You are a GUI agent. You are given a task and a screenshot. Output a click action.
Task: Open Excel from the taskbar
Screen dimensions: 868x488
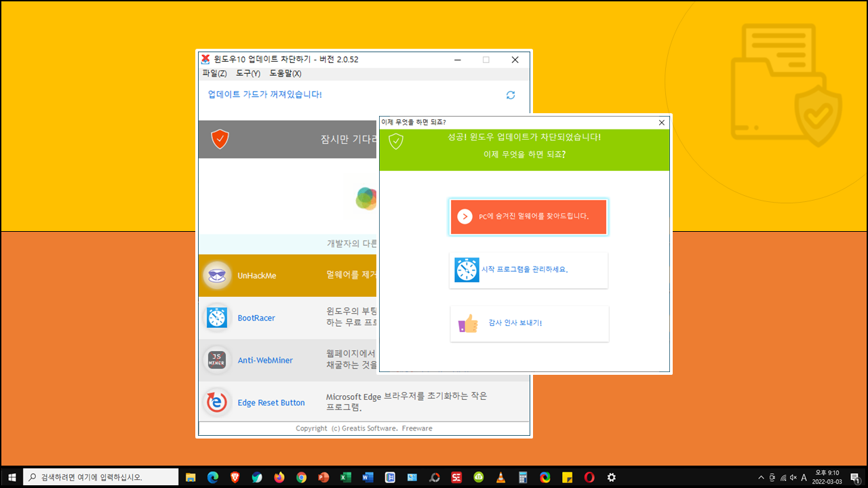346,477
